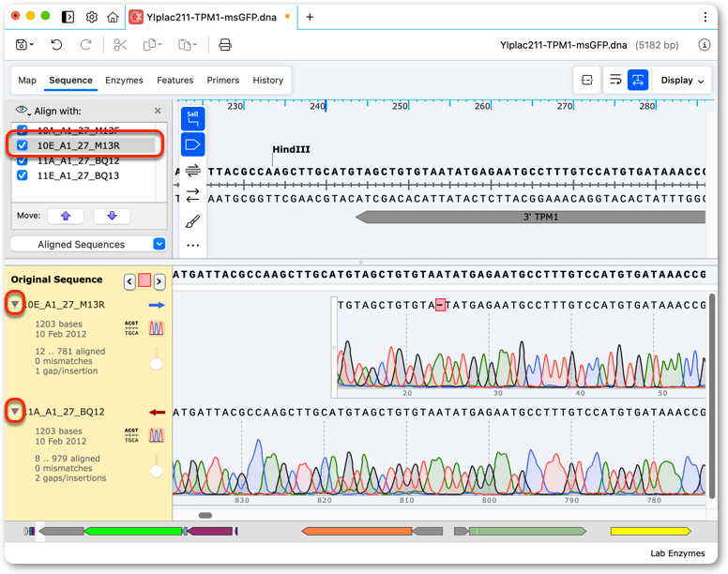728x574 pixels.
Task: Show chromatogram trace for 10E_A1_27_M13R
Action: tap(156, 328)
